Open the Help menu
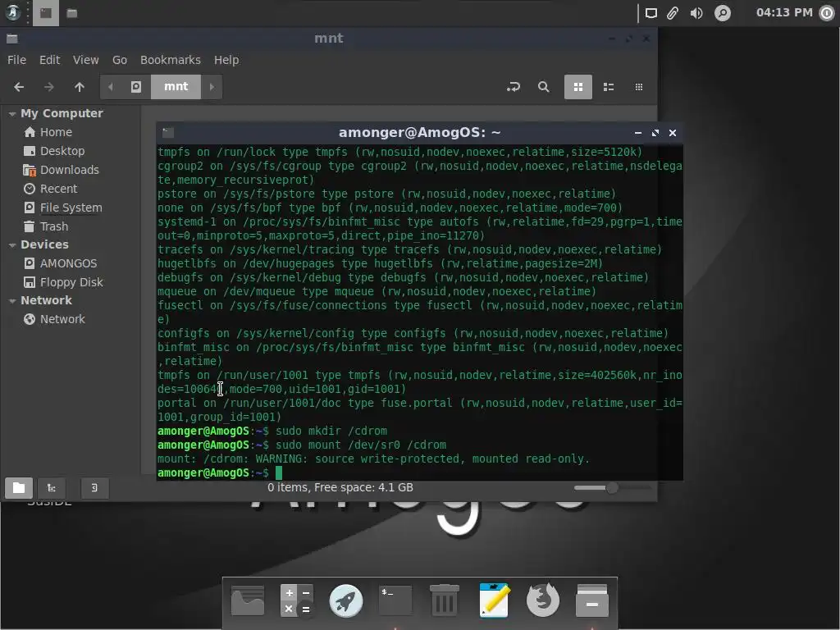The width and height of the screenshot is (840, 630). tap(226, 60)
